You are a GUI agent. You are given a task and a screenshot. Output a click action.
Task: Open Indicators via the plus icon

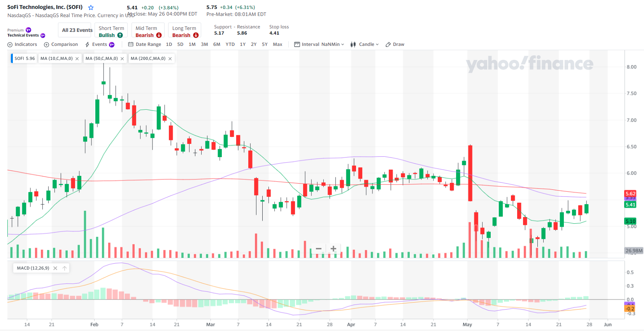click(x=10, y=45)
